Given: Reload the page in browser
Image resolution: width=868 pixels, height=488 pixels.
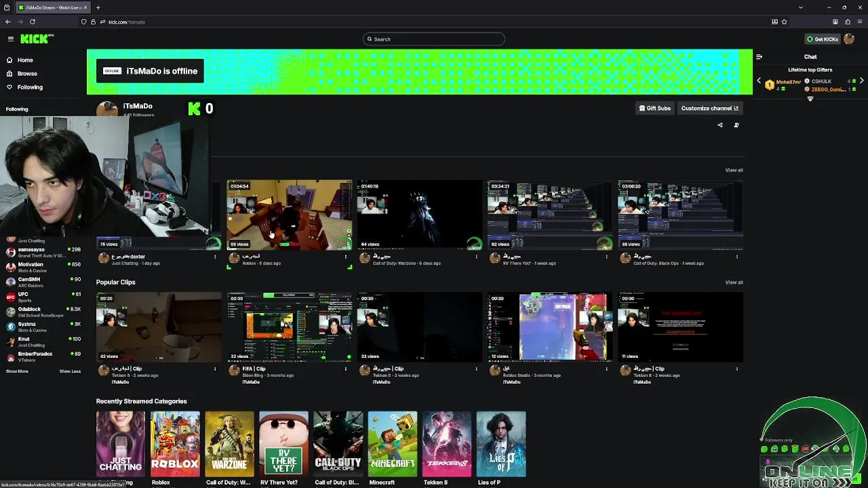Looking at the screenshot, I should (32, 22).
